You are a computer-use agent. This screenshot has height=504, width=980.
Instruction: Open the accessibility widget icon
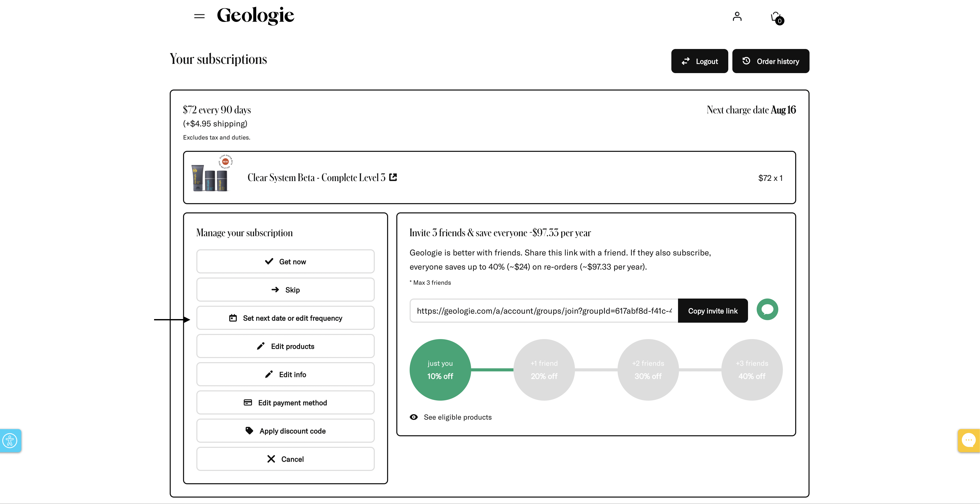pos(10,441)
